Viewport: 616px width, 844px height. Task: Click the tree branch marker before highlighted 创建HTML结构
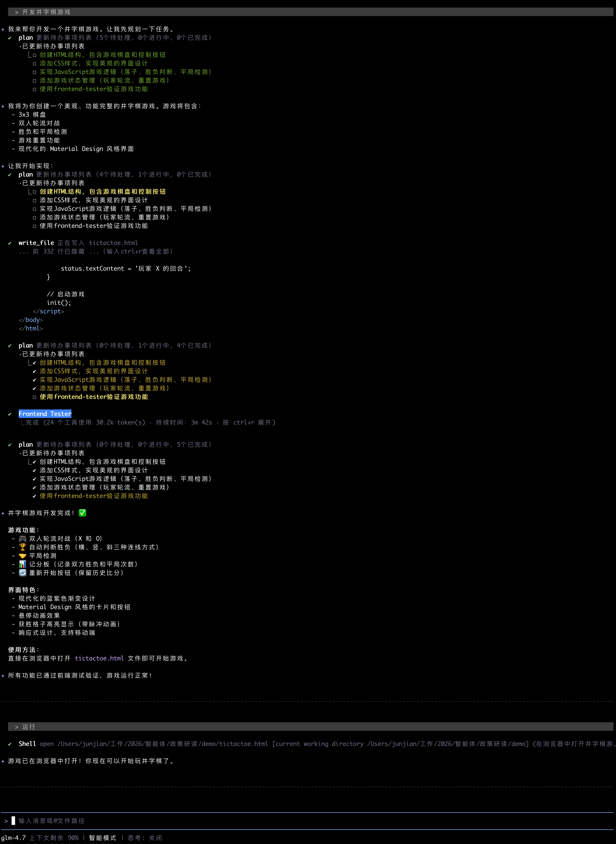coord(30,192)
